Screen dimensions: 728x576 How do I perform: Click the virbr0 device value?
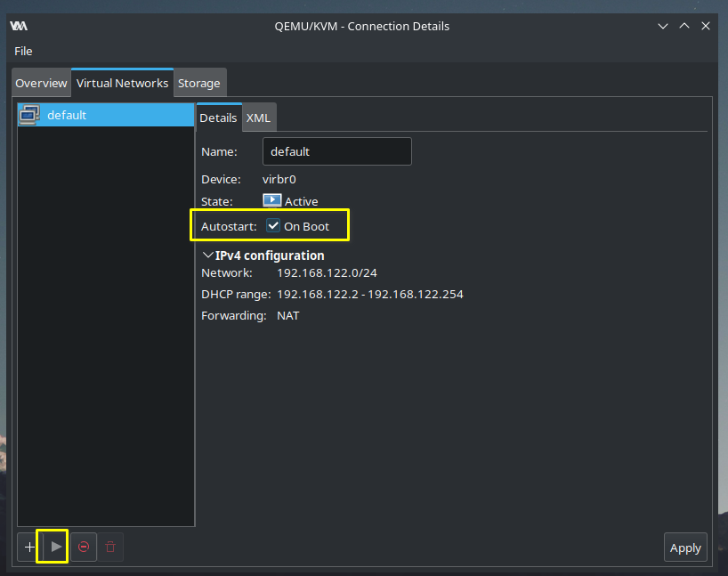(x=279, y=179)
